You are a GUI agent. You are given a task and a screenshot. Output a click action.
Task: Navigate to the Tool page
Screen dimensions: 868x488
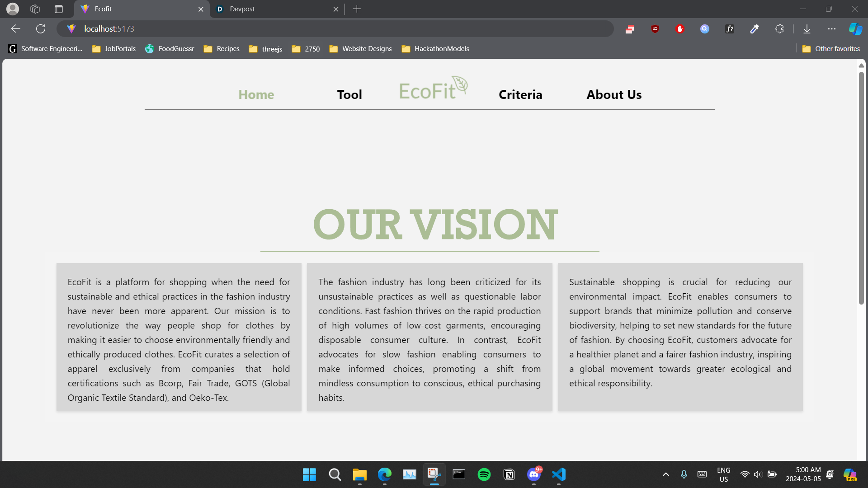(349, 94)
